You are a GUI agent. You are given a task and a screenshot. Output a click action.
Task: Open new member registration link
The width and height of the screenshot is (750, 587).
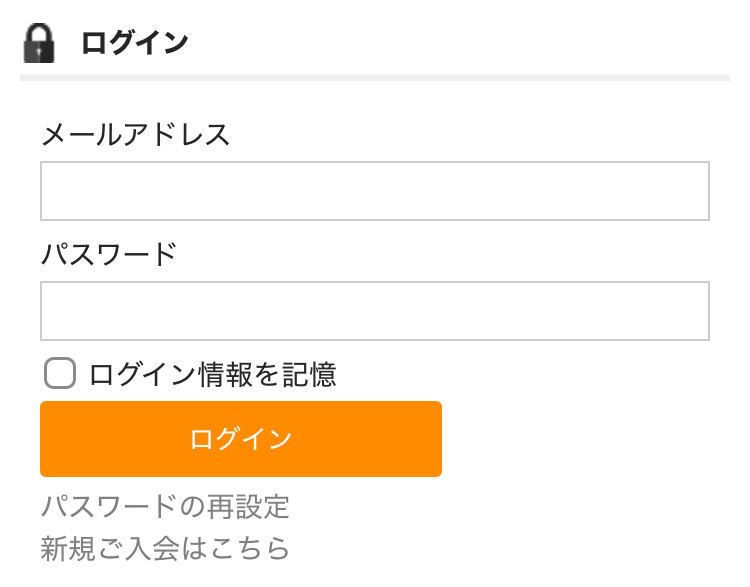(x=165, y=548)
